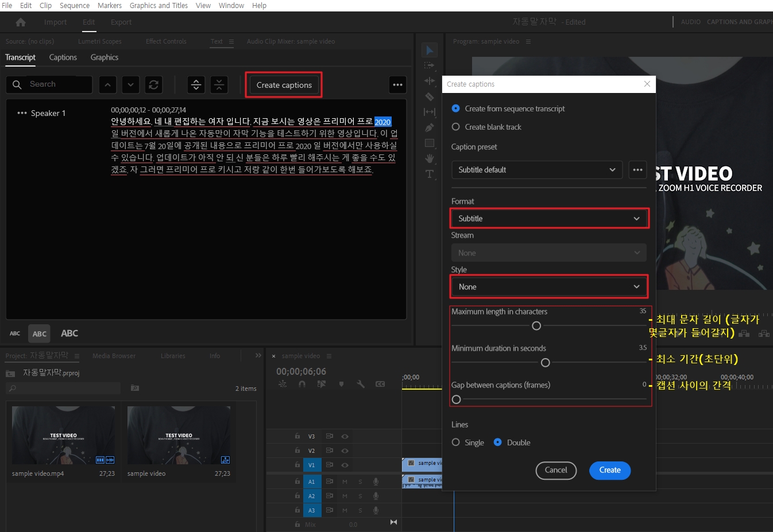This screenshot has height=532, width=773.
Task: Select the Rectangle tool
Action: click(430, 143)
